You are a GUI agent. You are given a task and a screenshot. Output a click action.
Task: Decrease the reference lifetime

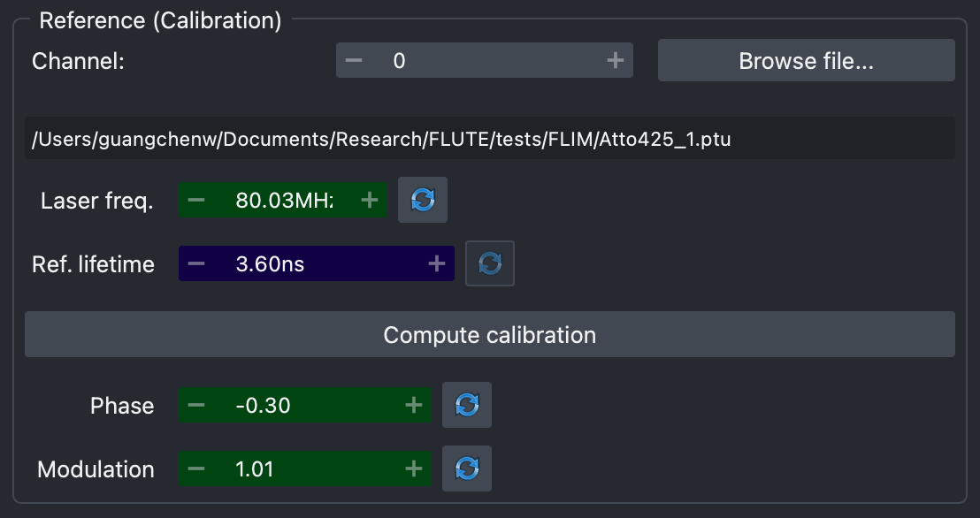(198, 263)
